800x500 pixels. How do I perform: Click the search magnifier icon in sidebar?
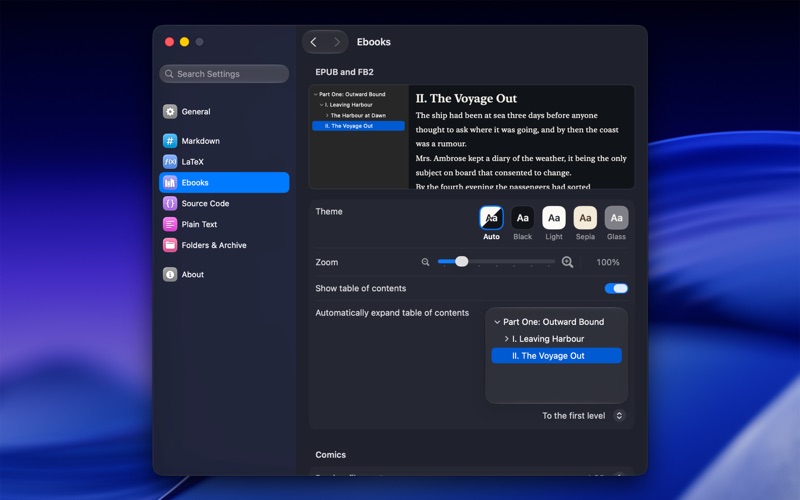point(169,74)
